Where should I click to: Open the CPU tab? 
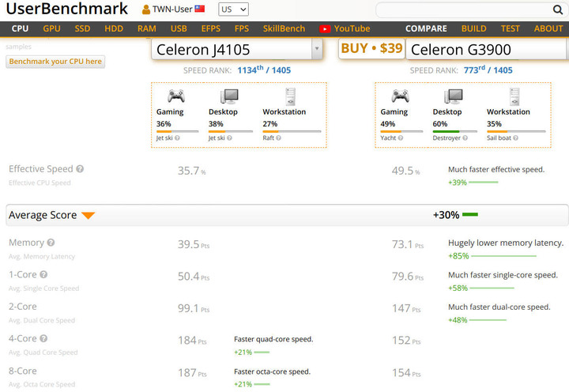pyautogui.click(x=20, y=28)
